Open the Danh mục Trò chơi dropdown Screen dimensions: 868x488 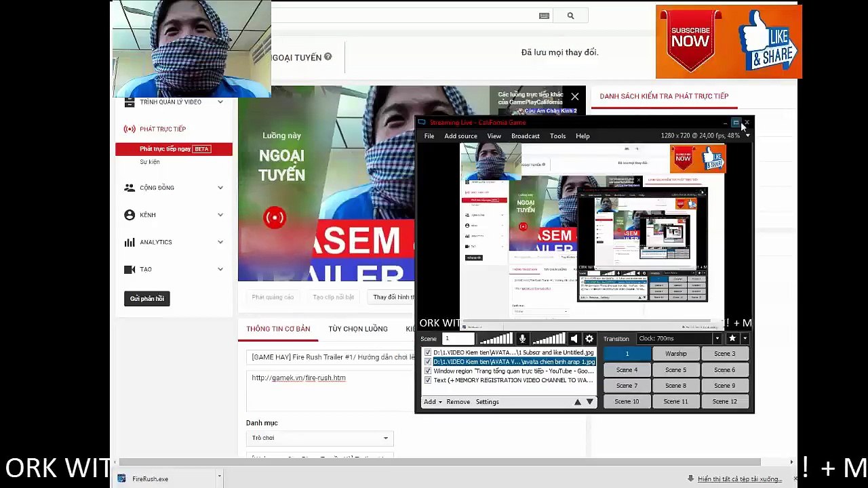click(x=320, y=438)
